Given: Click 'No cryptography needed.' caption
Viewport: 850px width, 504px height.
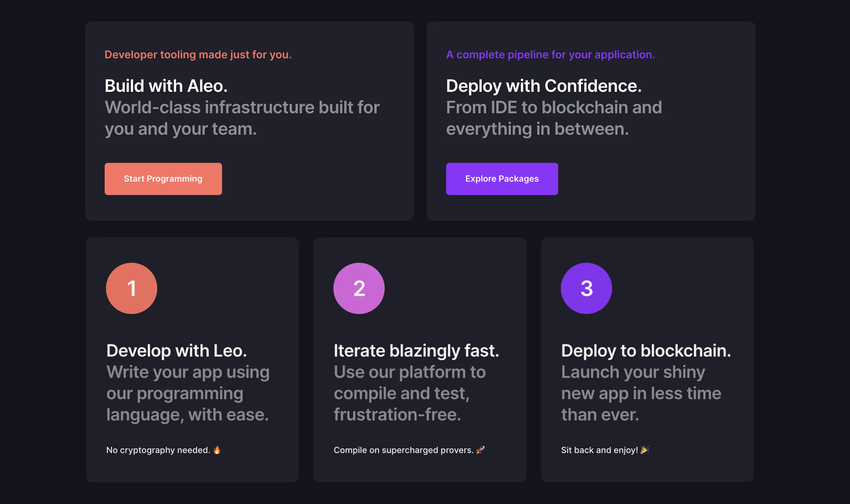Looking at the screenshot, I should [158, 450].
